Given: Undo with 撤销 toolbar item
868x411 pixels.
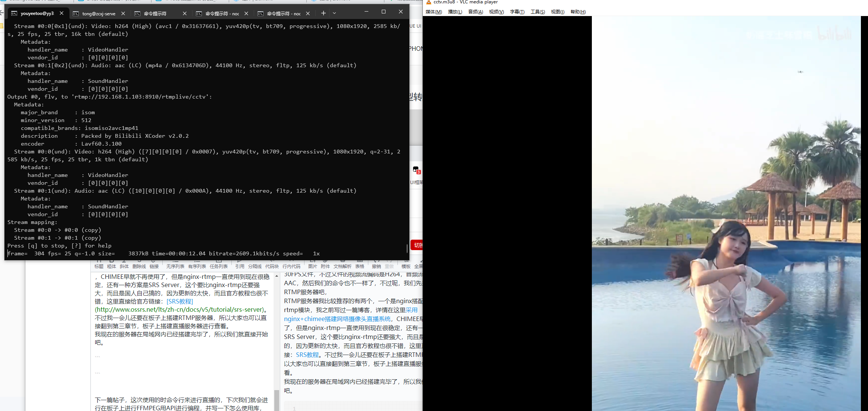Looking at the screenshot, I should pos(377,264).
